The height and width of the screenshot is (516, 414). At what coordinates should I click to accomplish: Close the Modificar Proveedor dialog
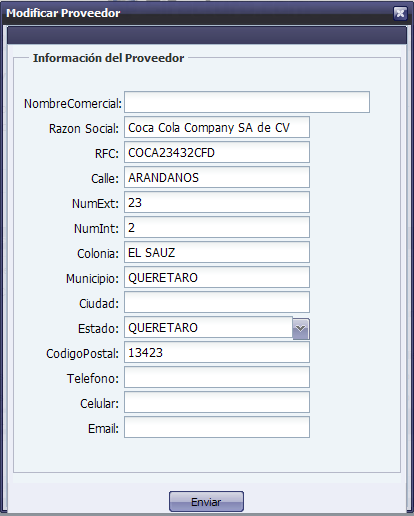pyautogui.click(x=400, y=14)
